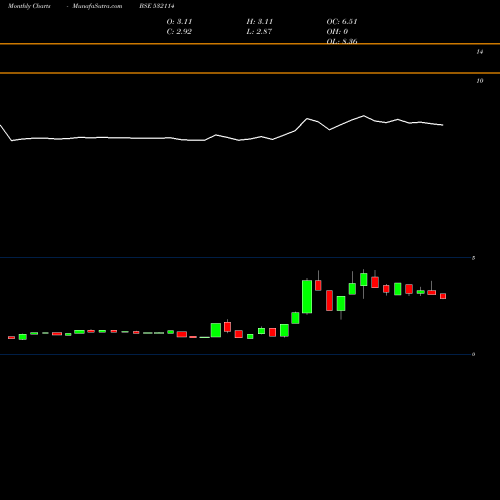Image resolution: width=500 pixels, height=500 pixels.
Task: Click the axis label 10
Action: (x=480, y=81)
